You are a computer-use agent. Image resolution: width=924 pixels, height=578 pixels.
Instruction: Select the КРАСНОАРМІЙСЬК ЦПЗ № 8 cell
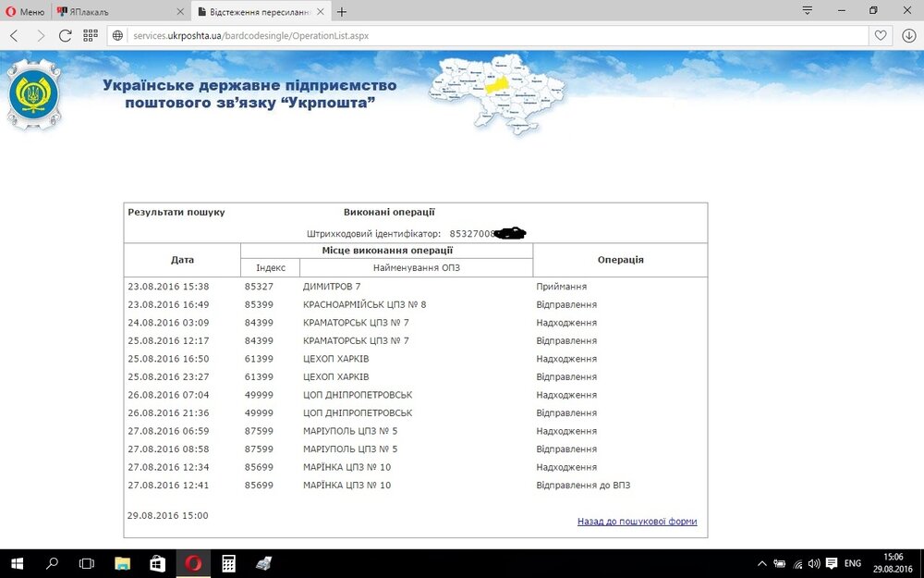tap(365, 305)
